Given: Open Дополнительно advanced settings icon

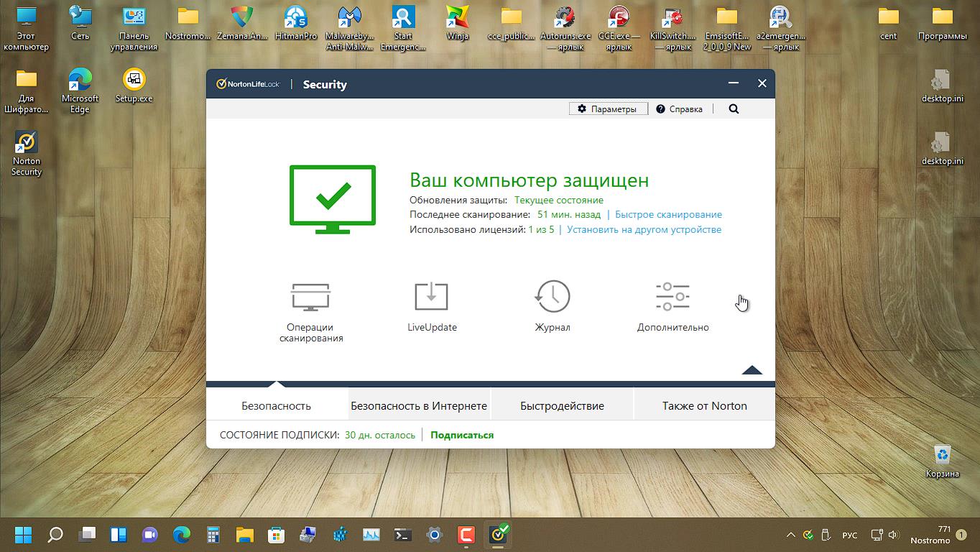Looking at the screenshot, I should (672, 306).
